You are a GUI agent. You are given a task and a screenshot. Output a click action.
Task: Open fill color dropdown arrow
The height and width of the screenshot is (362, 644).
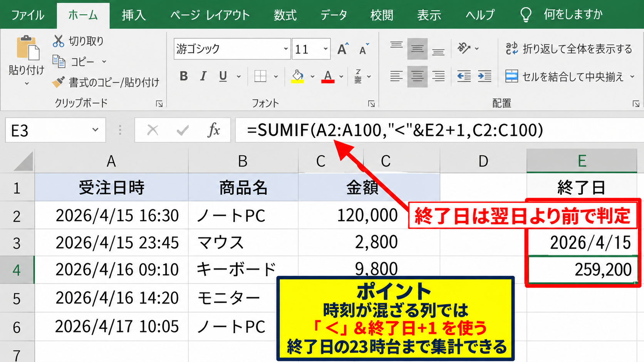312,77
